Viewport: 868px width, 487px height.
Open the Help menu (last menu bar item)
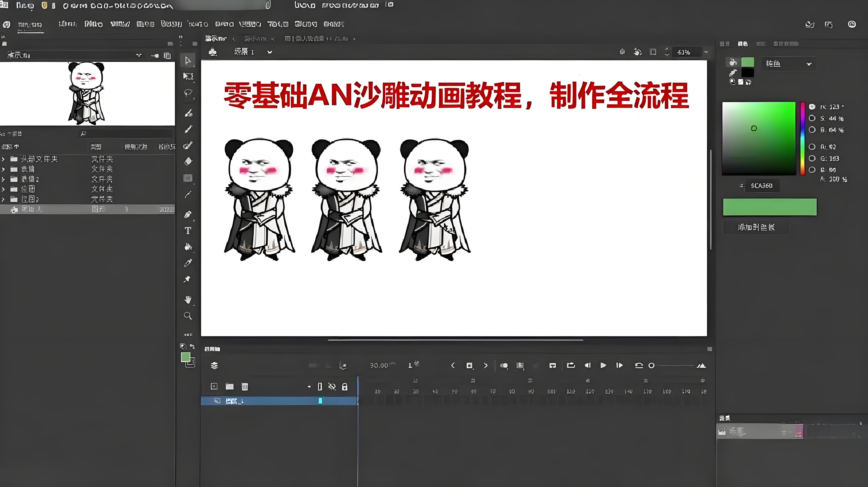click(x=334, y=24)
